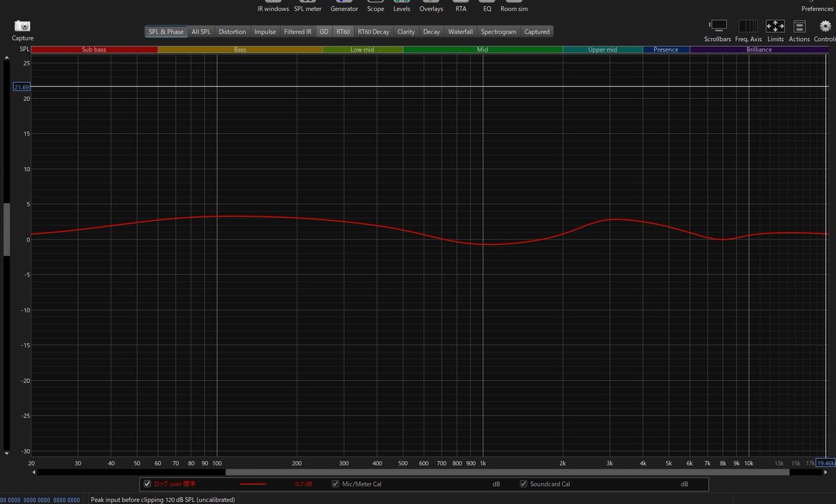Open the Overlays window

coord(431,7)
